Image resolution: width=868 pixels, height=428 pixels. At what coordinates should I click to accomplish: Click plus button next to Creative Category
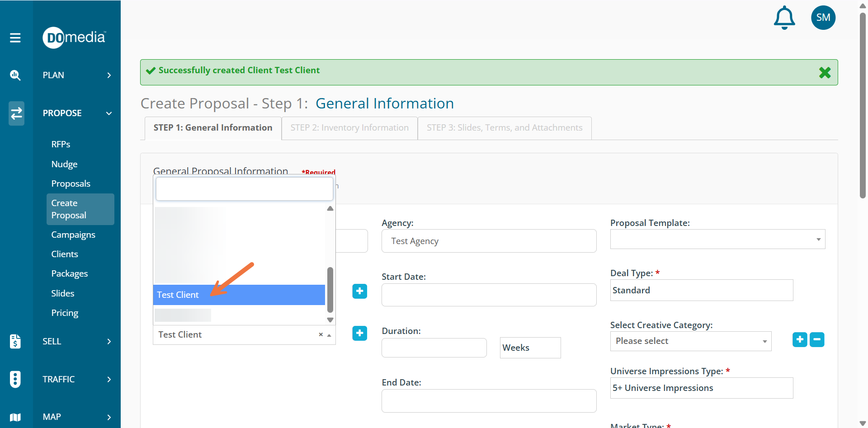(x=800, y=339)
